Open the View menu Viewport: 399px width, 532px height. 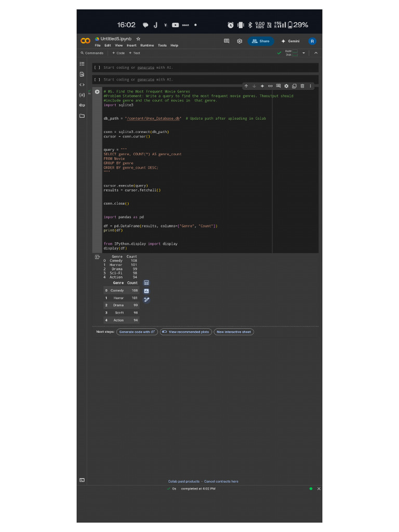tap(119, 45)
